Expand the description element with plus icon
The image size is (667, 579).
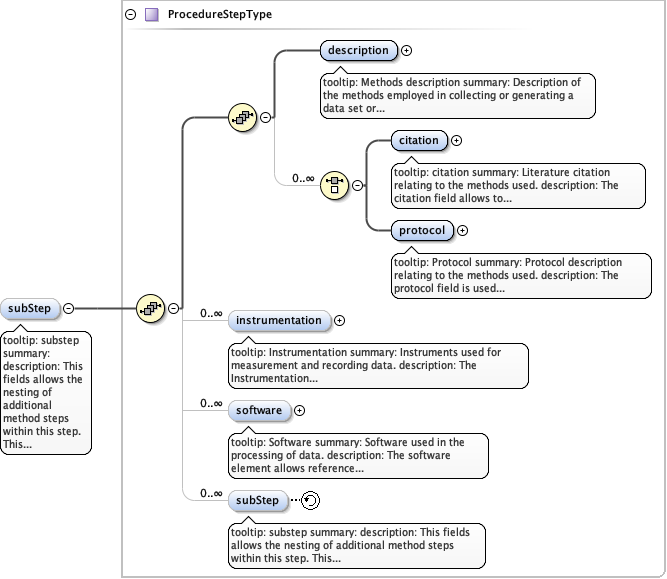[407, 50]
